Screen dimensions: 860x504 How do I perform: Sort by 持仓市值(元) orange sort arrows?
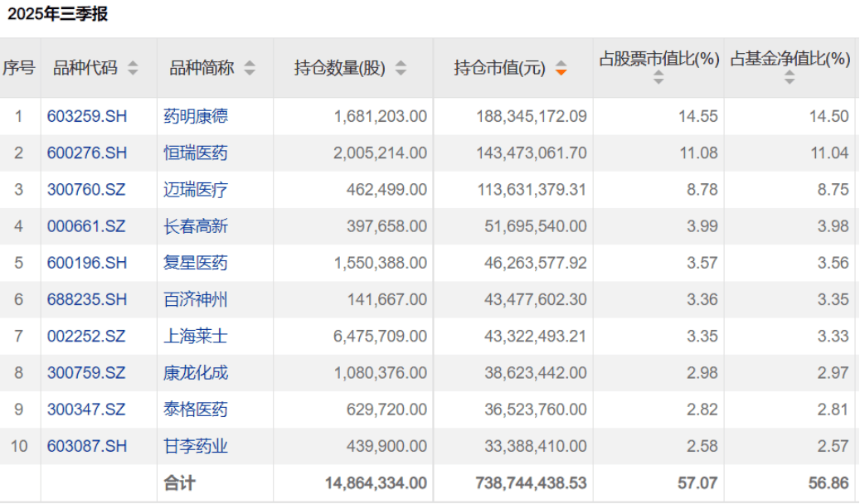tap(561, 68)
